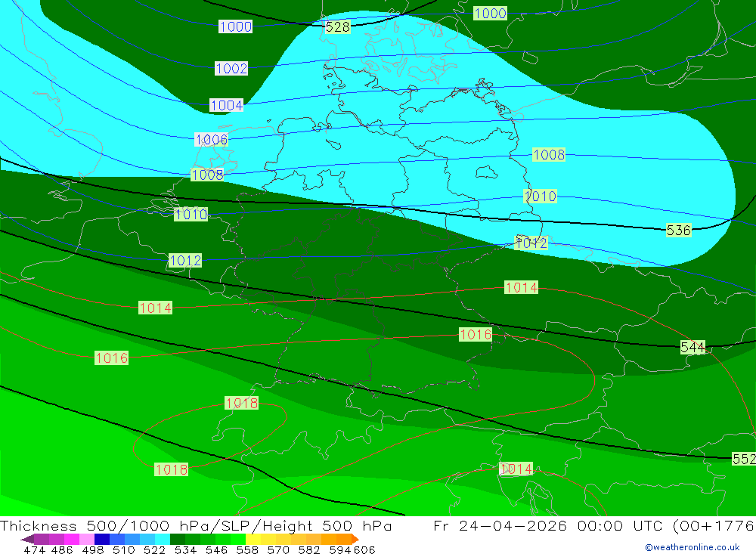Image resolution: width=756 pixels, height=554 pixels.
Task: Click the legend value 510
Action: 124,550
